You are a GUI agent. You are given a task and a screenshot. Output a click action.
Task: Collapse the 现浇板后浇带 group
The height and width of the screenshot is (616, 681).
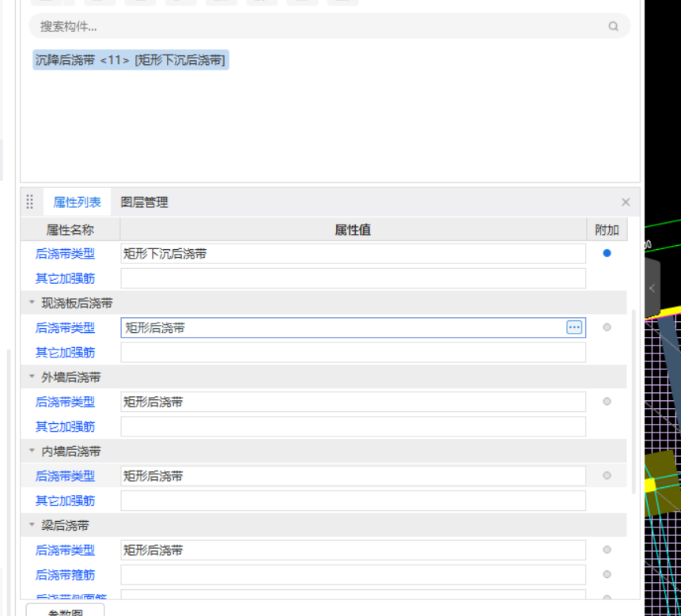click(x=32, y=303)
